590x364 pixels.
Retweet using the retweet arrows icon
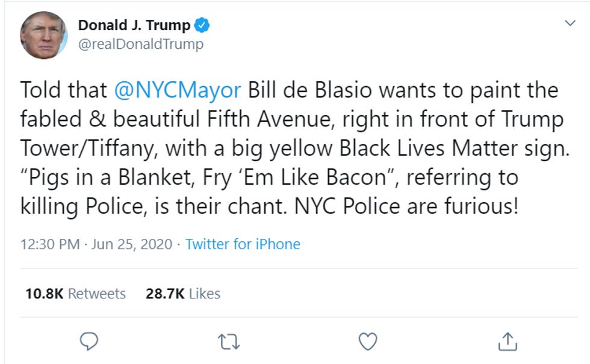[x=228, y=341]
